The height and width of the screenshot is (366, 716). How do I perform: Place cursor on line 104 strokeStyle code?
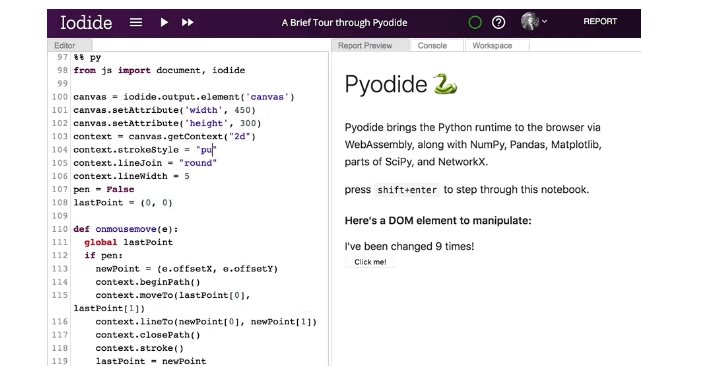point(145,150)
